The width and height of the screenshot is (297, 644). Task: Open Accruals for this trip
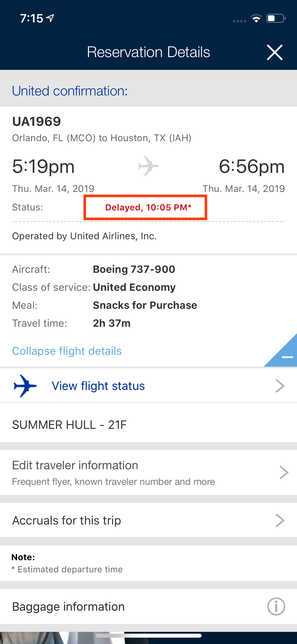(x=67, y=520)
